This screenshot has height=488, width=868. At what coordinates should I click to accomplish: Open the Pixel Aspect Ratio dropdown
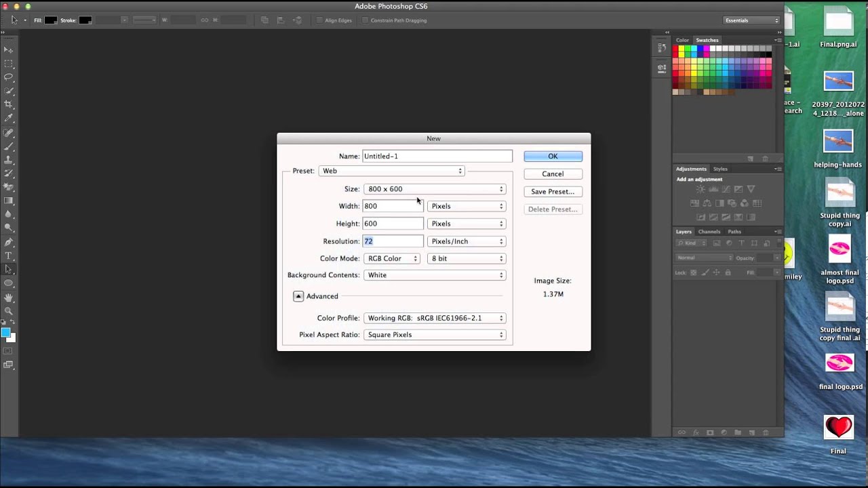point(435,335)
